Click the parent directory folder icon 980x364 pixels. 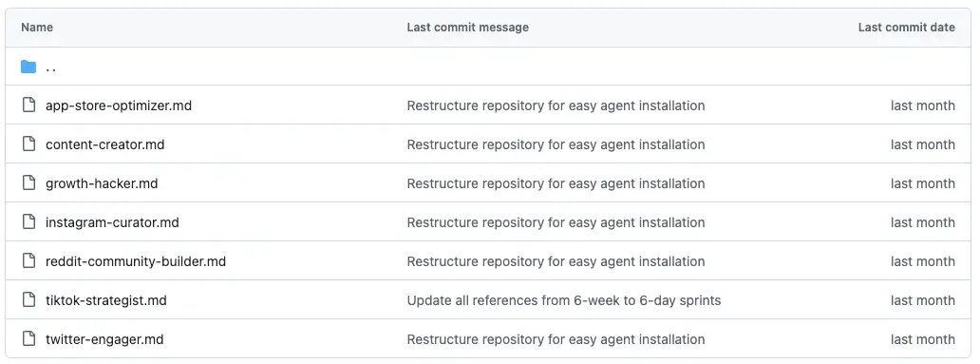click(x=28, y=67)
